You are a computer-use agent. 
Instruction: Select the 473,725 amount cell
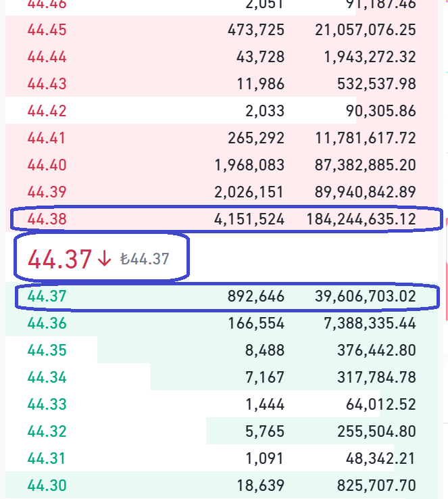coord(256,30)
